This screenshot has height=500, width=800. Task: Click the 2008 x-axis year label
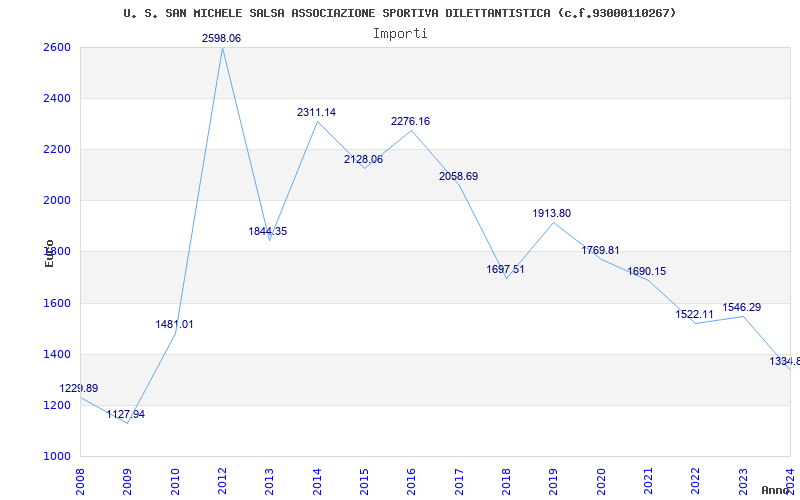click(x=80, y=482)
